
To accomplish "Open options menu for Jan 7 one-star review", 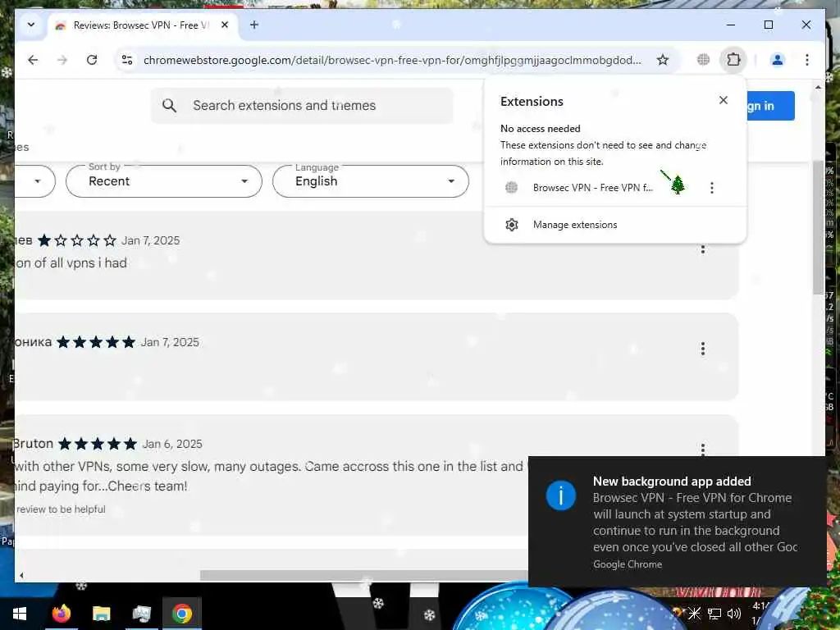I will (703, 249).
